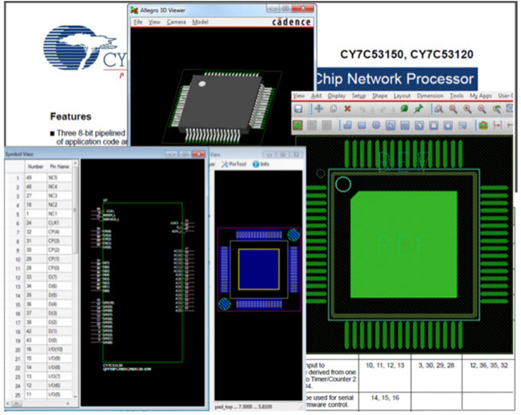Click the Zoom Points magnifier after the pin
Screen dimensions: 521x415
(x=439, y=109)
